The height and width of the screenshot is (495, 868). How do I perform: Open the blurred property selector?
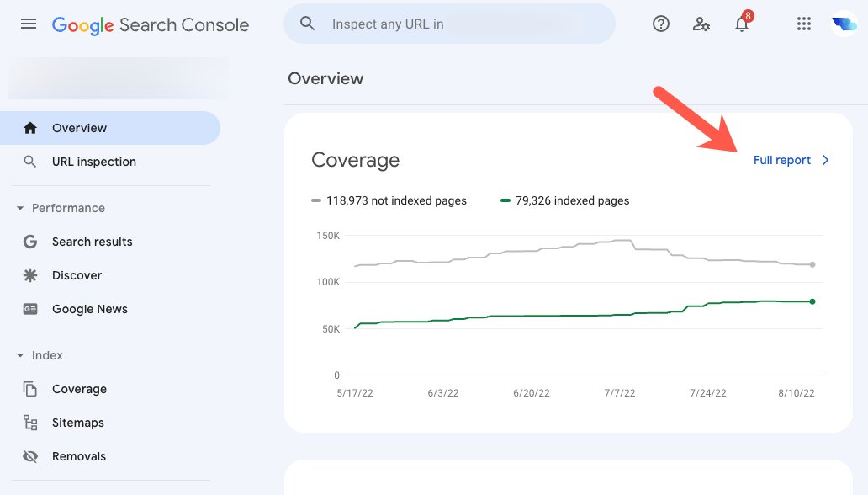pos(119,79)
